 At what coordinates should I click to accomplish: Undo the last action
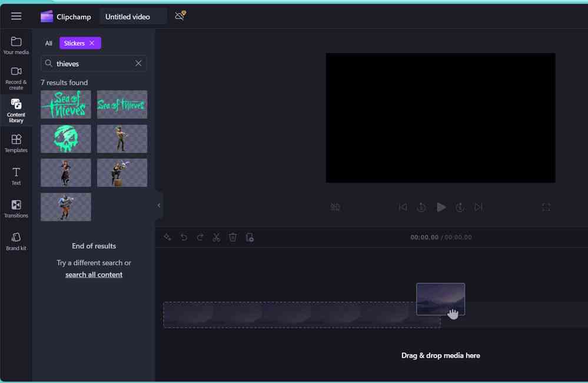(x=184, y=237)
